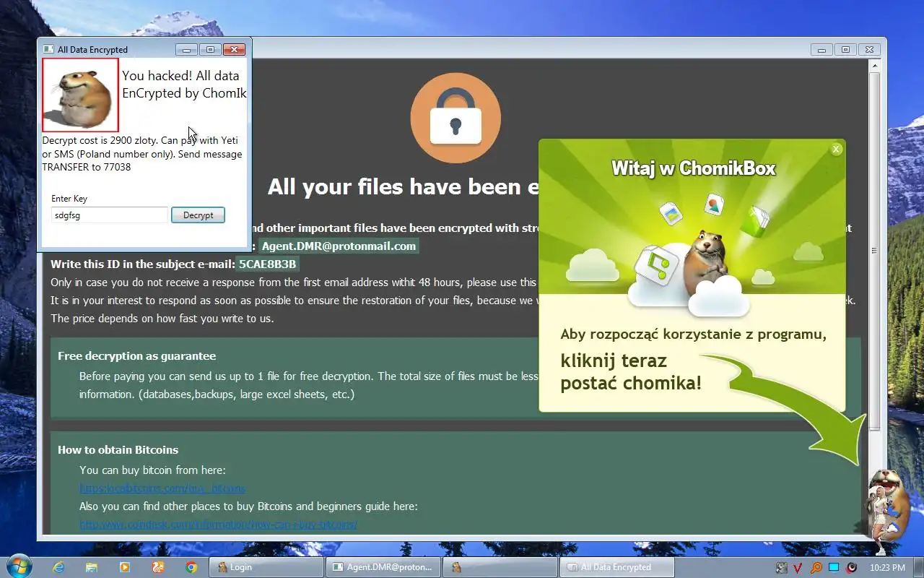Image resolution: width=924 pixels, height=578 pixels.
Task: Click the Enter Key input field
Action: pos(110,215)
